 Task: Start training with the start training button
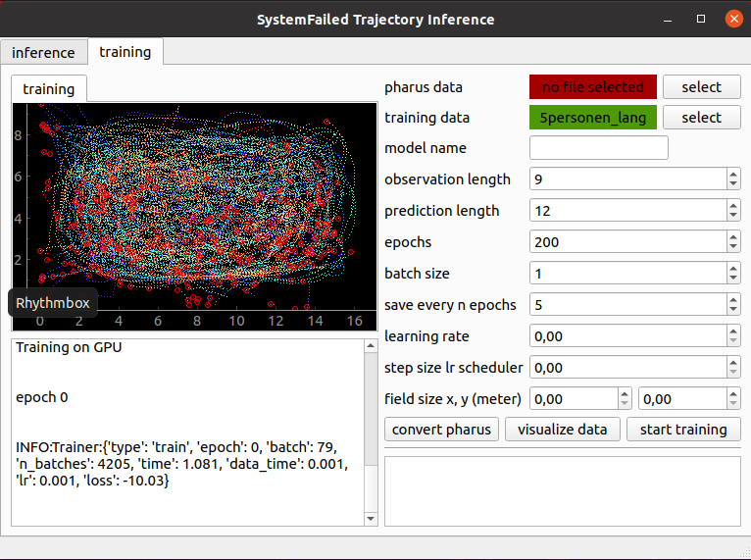point(683,430)
